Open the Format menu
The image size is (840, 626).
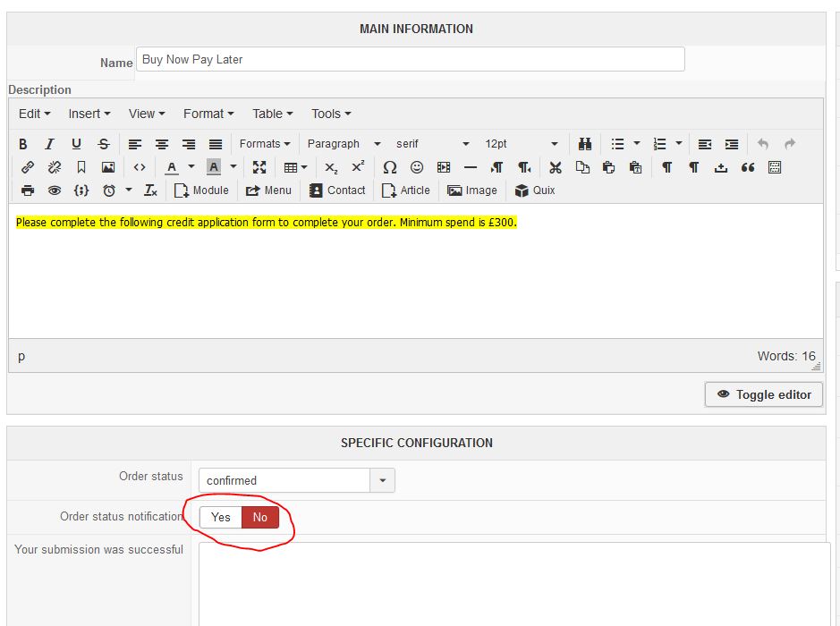pos(208,114)
